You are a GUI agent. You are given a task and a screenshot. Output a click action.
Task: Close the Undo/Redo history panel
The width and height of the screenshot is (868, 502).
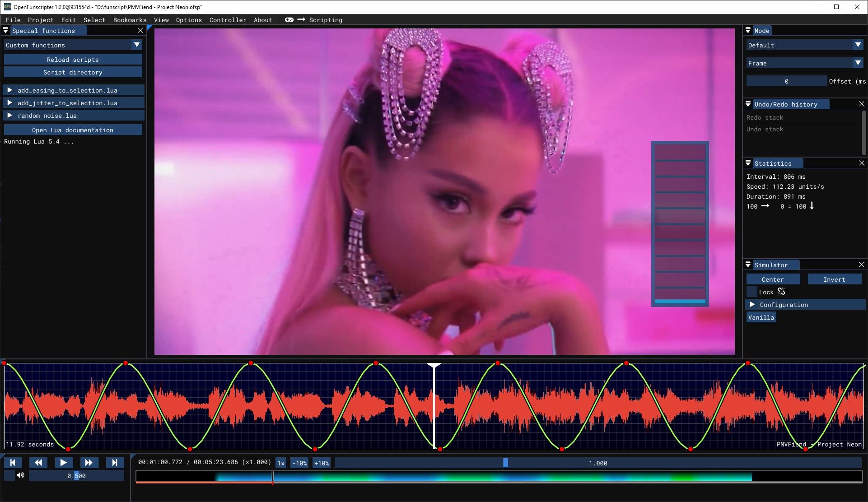tap(862, 104)
